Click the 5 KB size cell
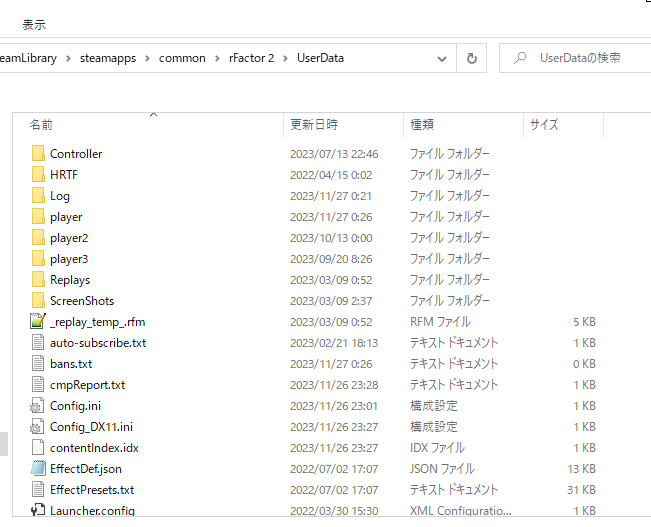Viewport: 651px width, 527px height. click(x=585, y=322)
